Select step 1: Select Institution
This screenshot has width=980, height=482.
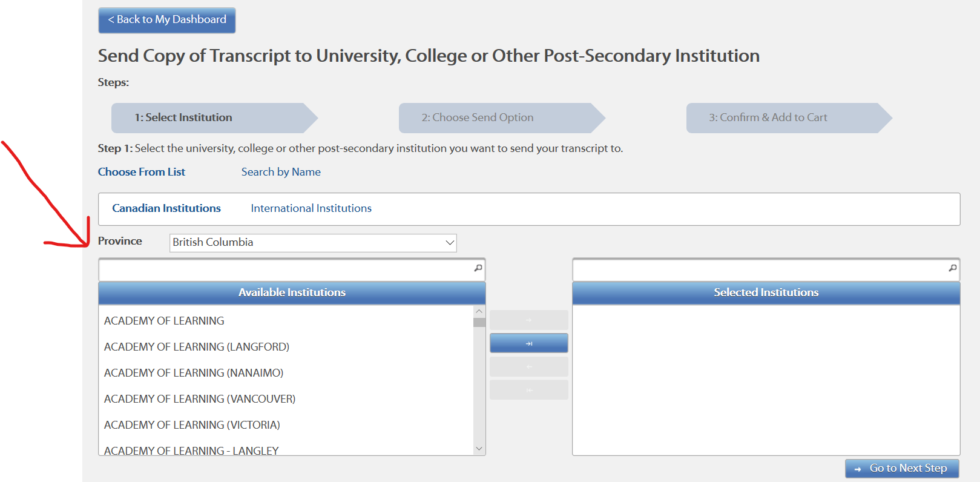(214, 117)
